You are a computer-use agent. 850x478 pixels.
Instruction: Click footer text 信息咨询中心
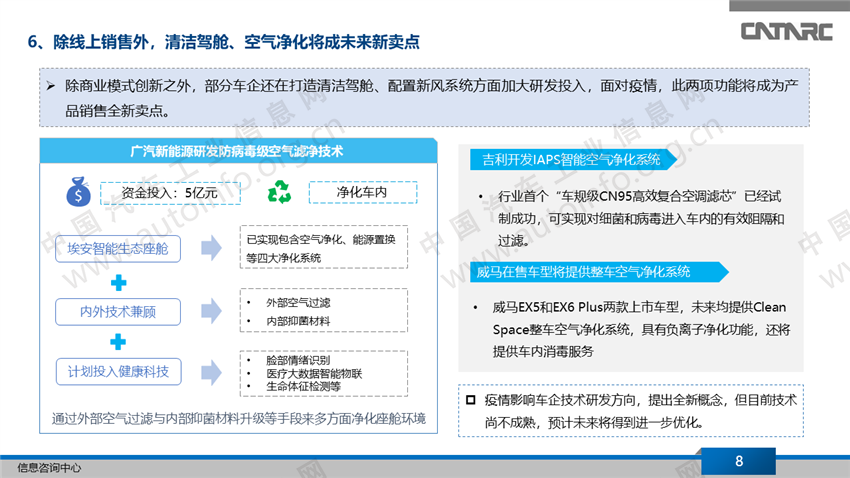tap(49, 468)
